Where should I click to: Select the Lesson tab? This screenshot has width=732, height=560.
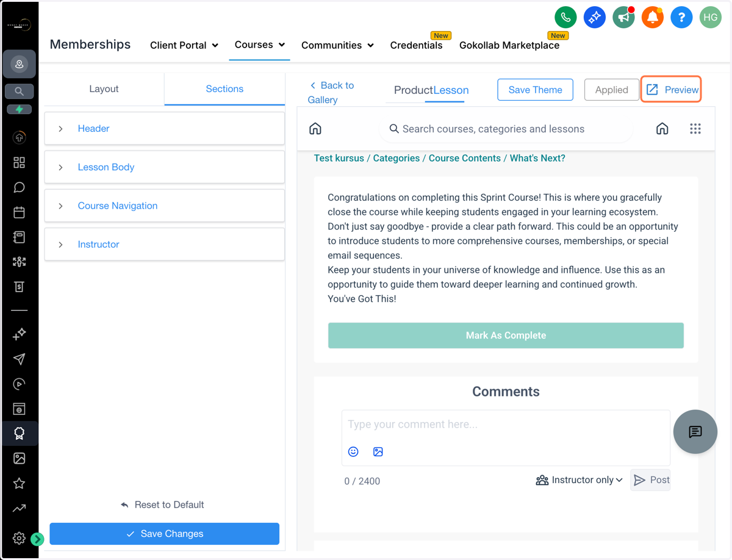[451, 90]
